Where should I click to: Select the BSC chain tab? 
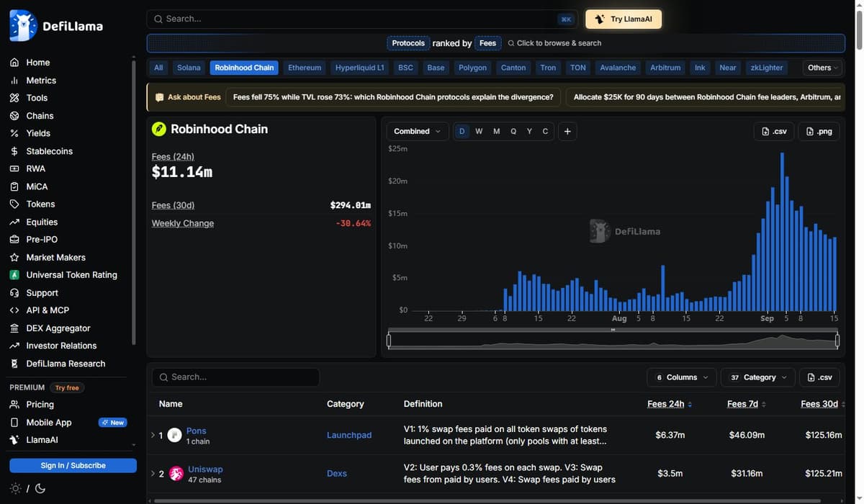405,68
